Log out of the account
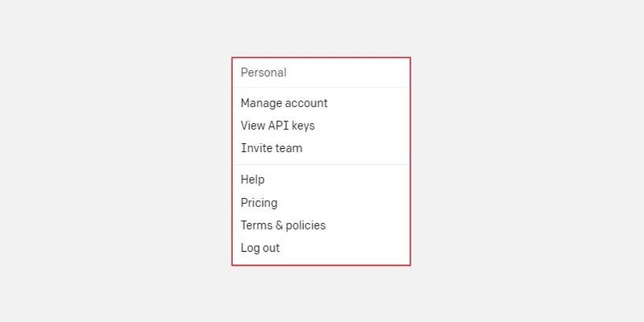Screen dimensions: 644x322 coord(260,248)
